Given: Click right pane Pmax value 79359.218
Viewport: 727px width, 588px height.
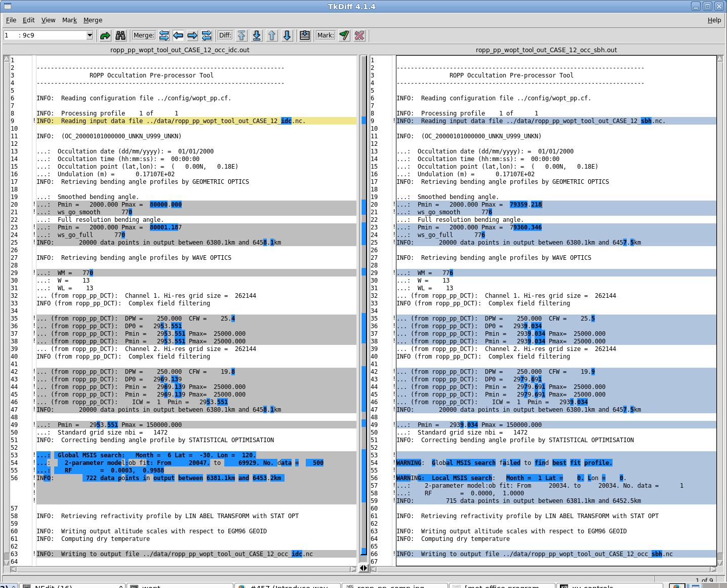Looking at the screenshot, I should click(x=526, y=205).
